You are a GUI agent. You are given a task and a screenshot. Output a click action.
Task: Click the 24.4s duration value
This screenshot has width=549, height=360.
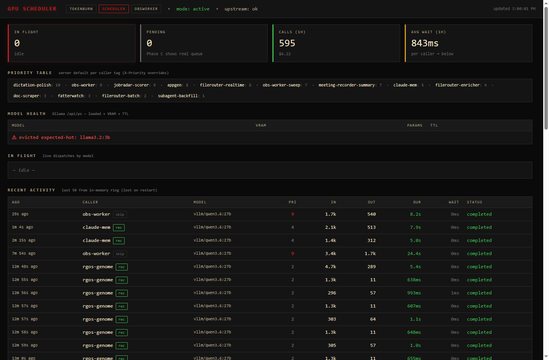pos(414,254)
